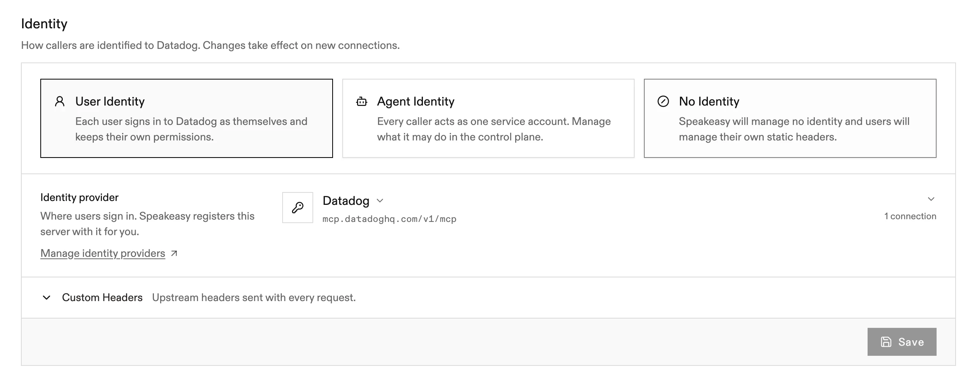
Task: Click the 1 connection text
Action: point(910,216)
